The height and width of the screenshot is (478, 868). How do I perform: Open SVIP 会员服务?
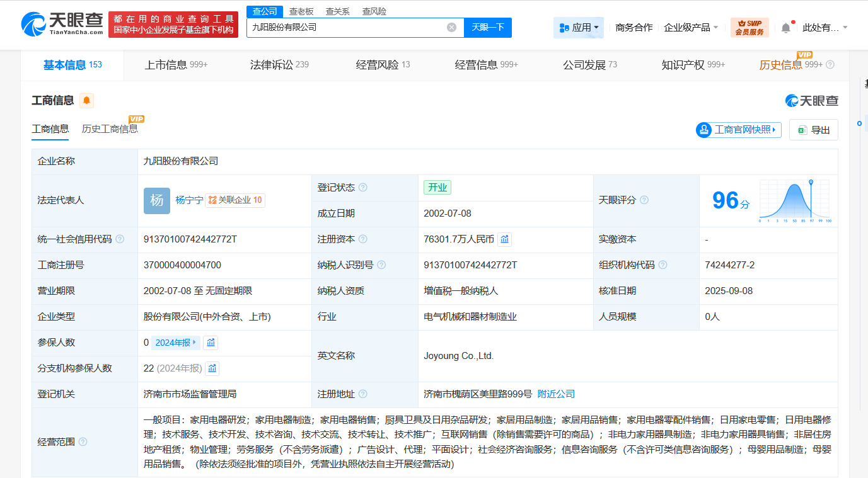749,28
